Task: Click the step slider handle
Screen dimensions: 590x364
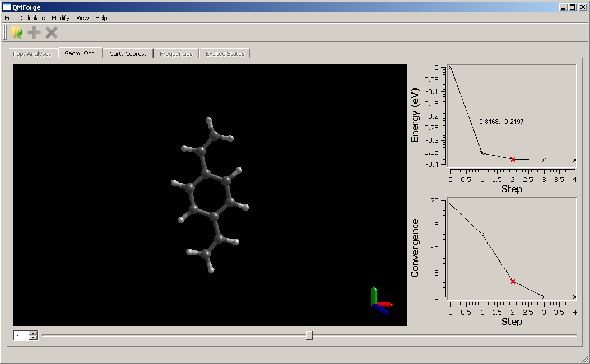Action: pos(309,335)
